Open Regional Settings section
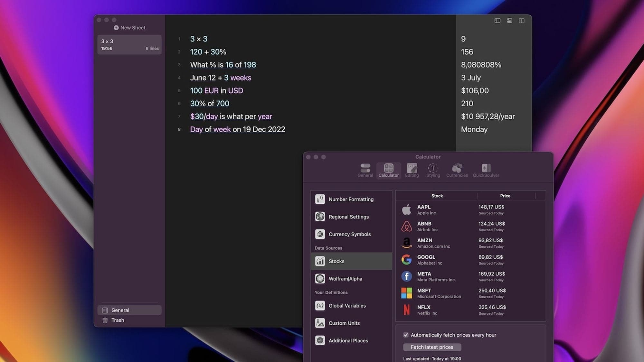The image size is (644, 362). tap(351, 217)
